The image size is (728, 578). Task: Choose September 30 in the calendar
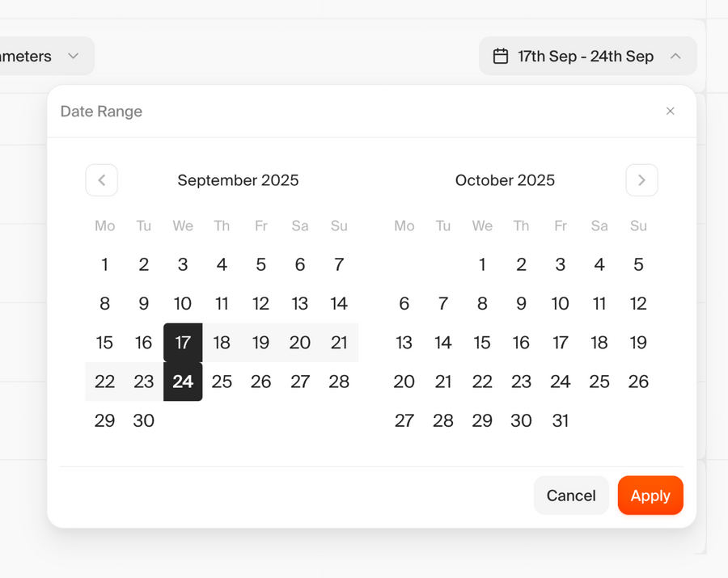[144, 420]
